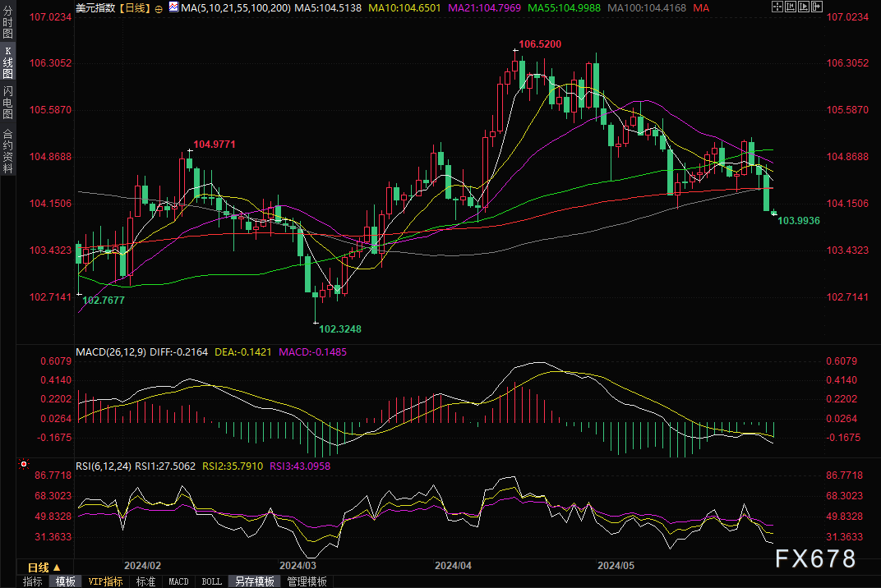Select the 模板 bottom tab

(x=66, y=581)
